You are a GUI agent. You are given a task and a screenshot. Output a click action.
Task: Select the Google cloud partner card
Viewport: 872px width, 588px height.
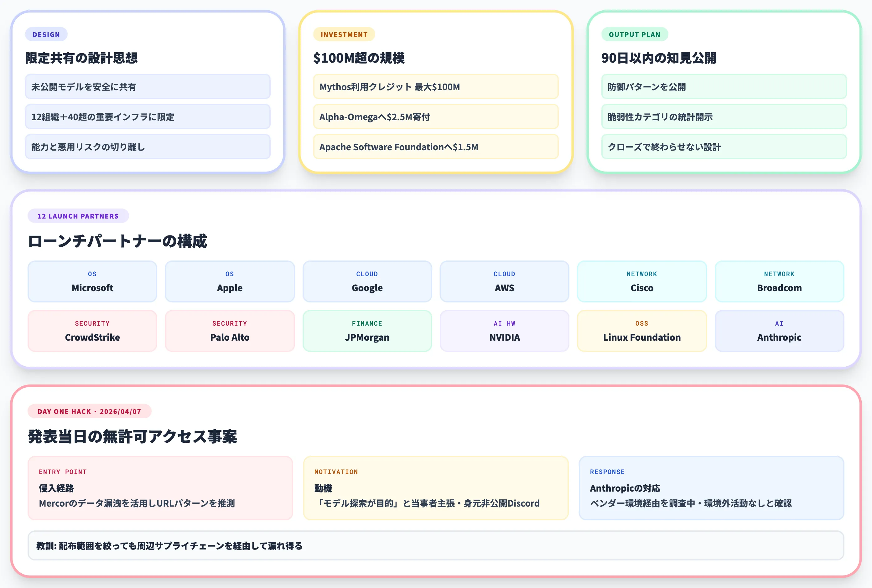(x=367, y=281)
